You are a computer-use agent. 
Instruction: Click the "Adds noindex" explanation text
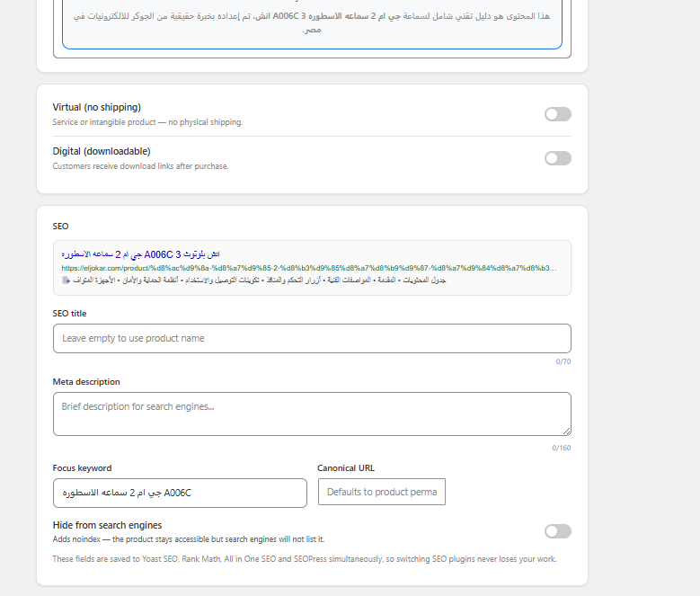click(x=189, y=539)
